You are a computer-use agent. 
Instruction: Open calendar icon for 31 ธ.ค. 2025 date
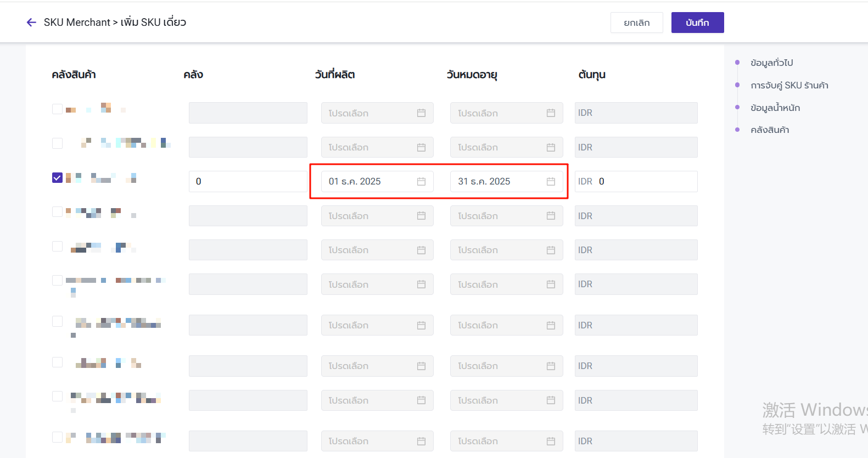click(x=551, y=181)
